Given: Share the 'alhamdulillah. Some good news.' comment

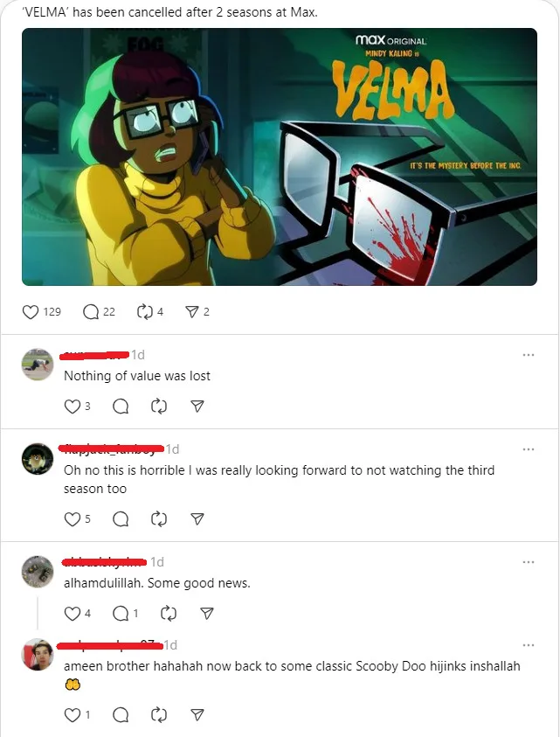Looking at the screenshot, I should [207, 613].
